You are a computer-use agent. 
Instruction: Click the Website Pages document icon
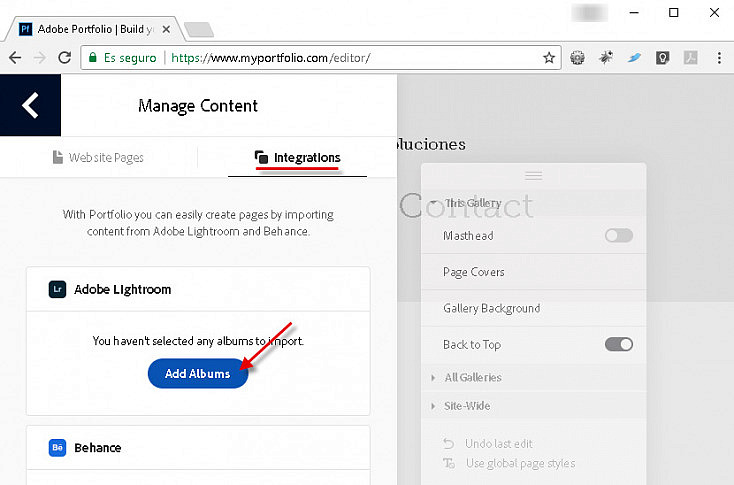pos(58,157)
